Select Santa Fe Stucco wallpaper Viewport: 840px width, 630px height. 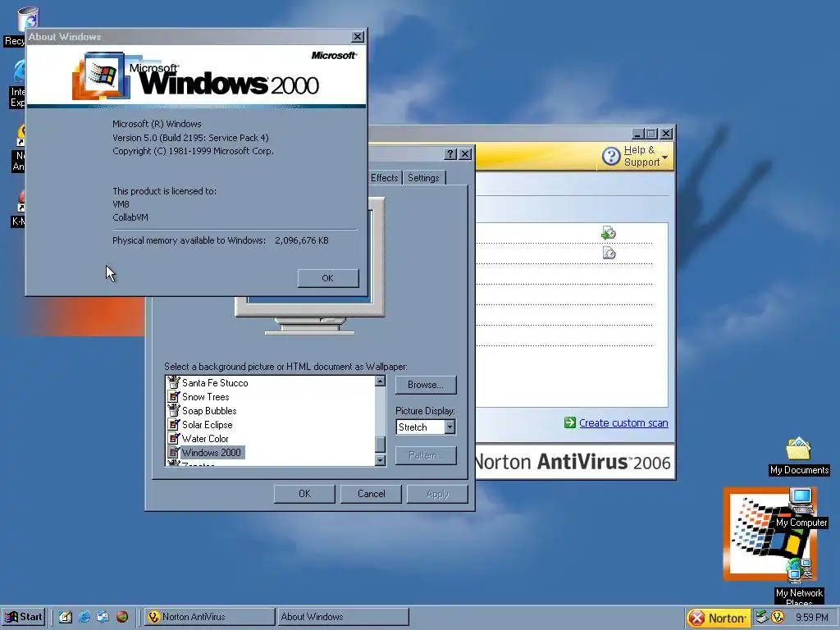pos(215,383)
